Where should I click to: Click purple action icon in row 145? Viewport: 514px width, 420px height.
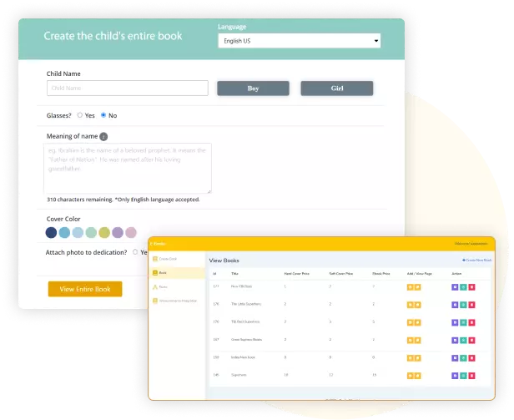pyautogui.click(x=455, y=376)
